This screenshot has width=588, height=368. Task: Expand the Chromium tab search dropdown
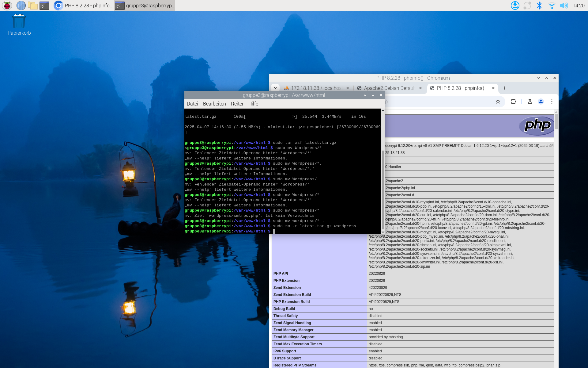(275, 88)
